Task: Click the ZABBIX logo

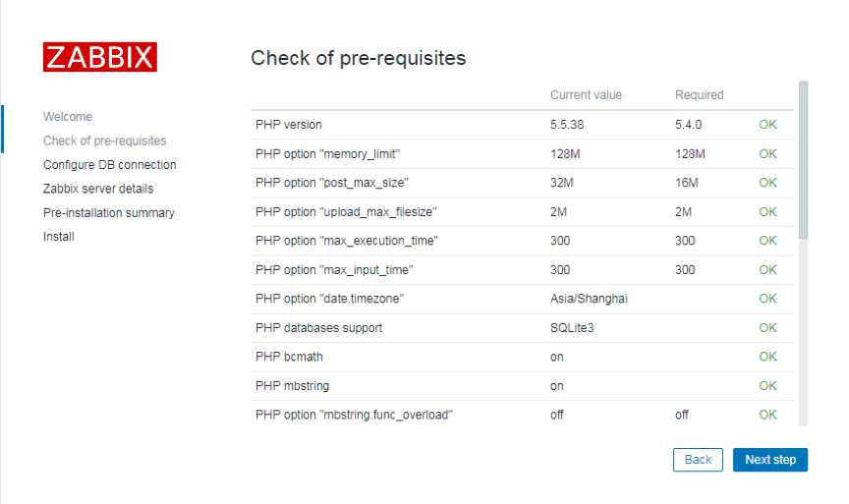Action: [100, 57]
